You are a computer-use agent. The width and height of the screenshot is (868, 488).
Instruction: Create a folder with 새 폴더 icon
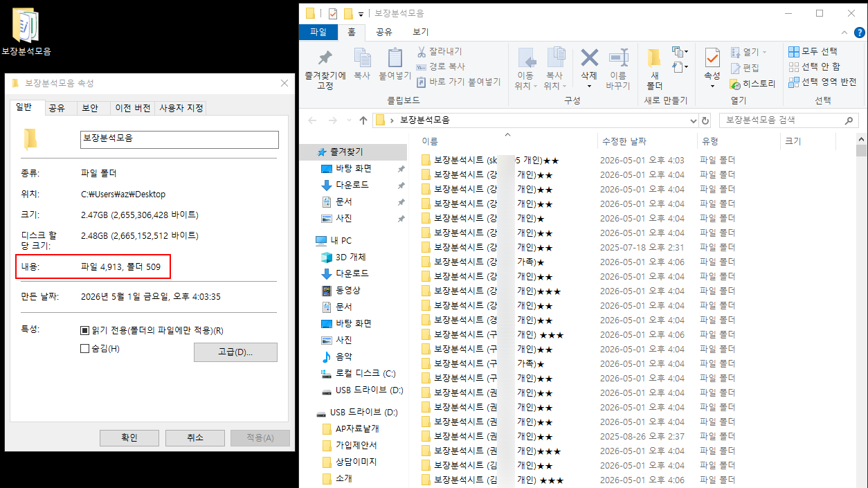pos(654,58)
